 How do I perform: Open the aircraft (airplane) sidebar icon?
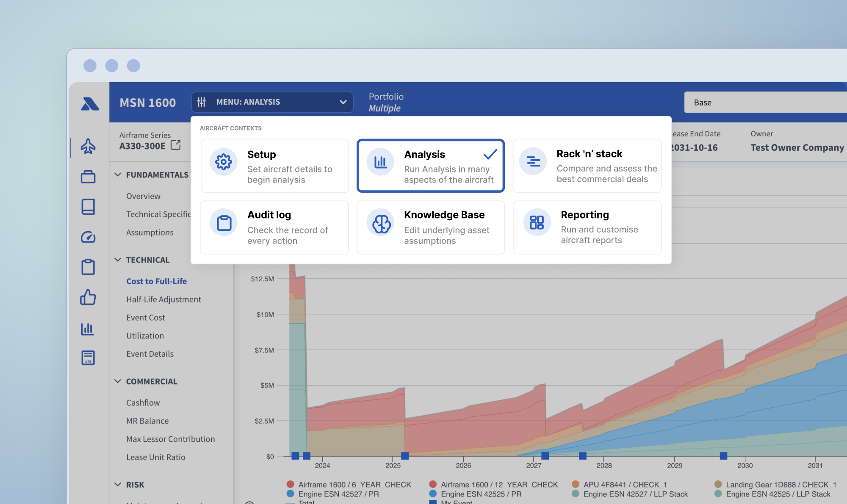pyautogui.click(x=88, y=146)
